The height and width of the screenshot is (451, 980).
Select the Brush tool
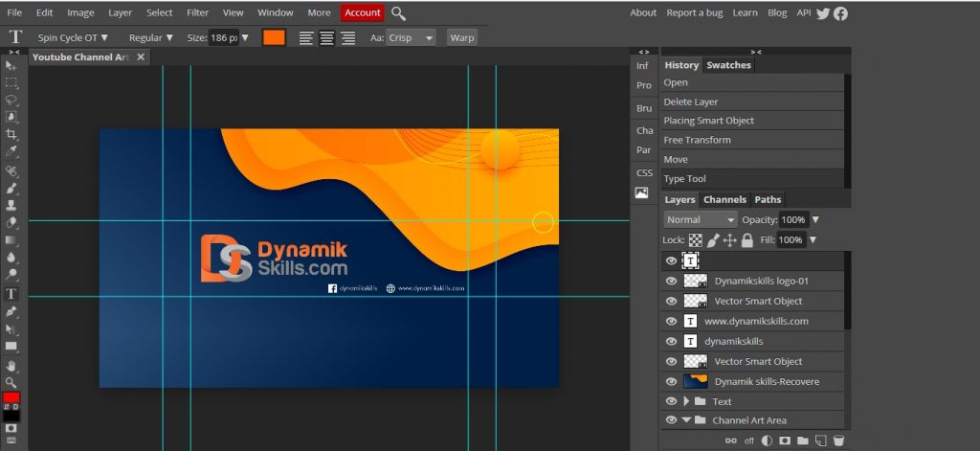tap(11, 188)
